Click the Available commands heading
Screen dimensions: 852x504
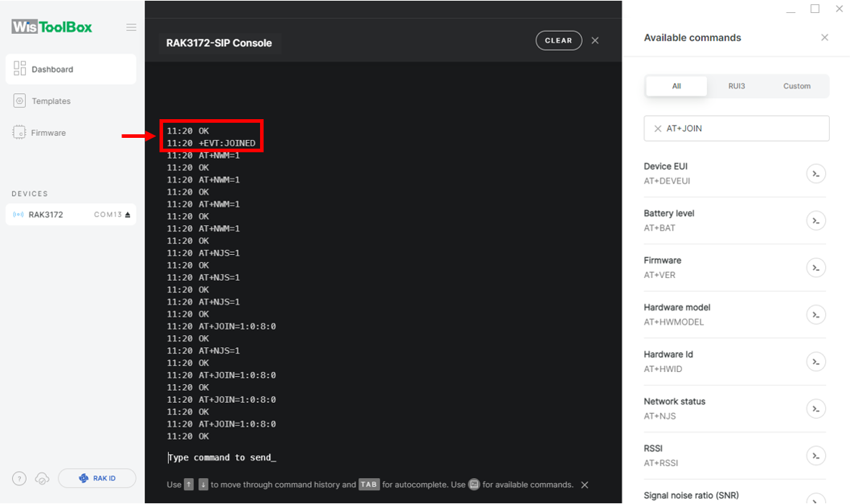[692, 38]
